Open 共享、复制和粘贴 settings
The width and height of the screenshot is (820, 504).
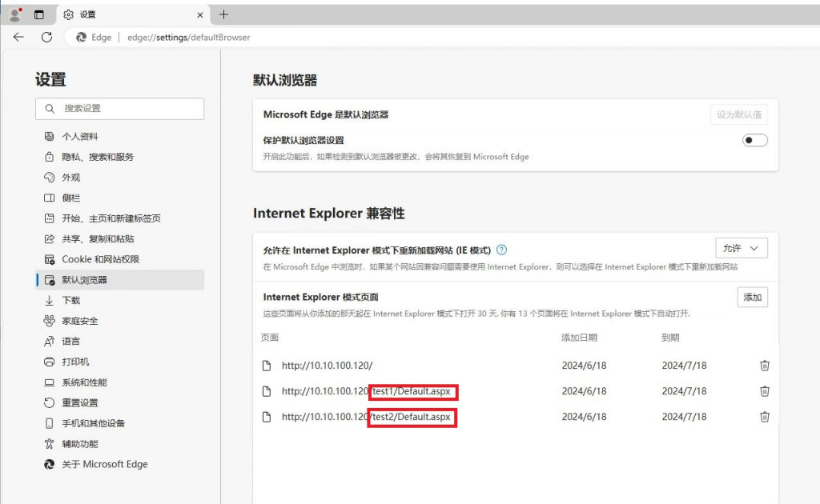tap(98, 238)
